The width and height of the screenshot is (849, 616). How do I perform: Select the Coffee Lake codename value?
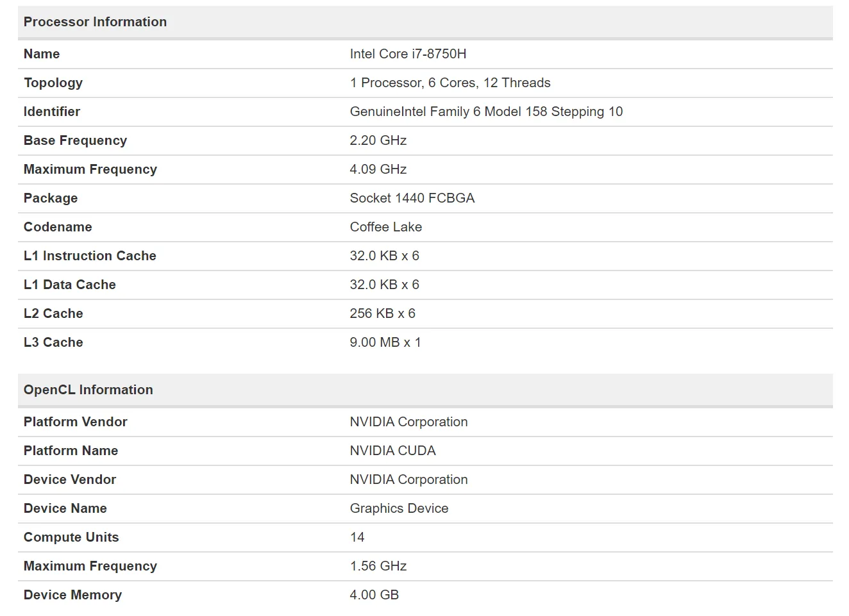[x=385, y=227]
